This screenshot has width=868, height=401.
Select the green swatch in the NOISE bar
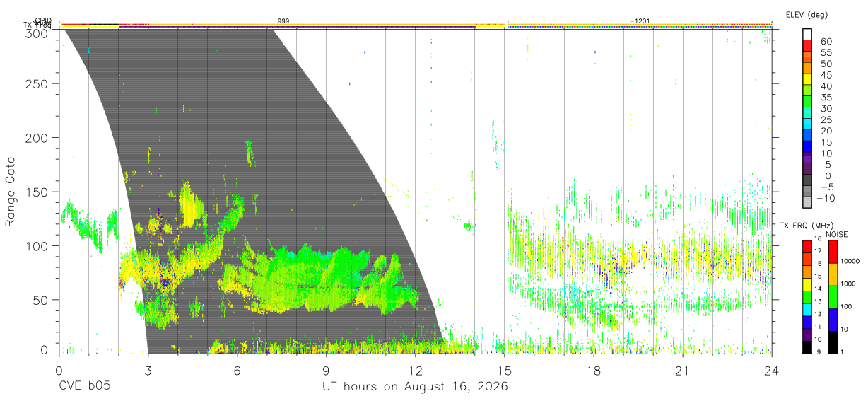[x=833, y=297]
